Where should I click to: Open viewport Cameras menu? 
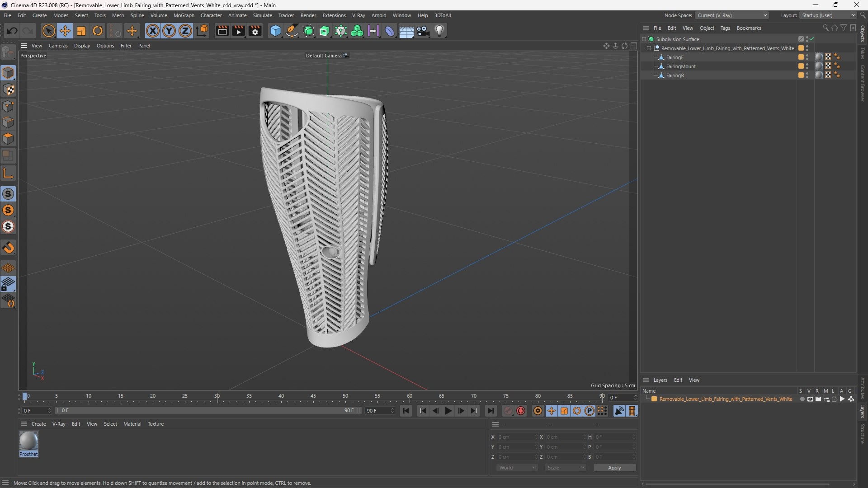[58, 46]
